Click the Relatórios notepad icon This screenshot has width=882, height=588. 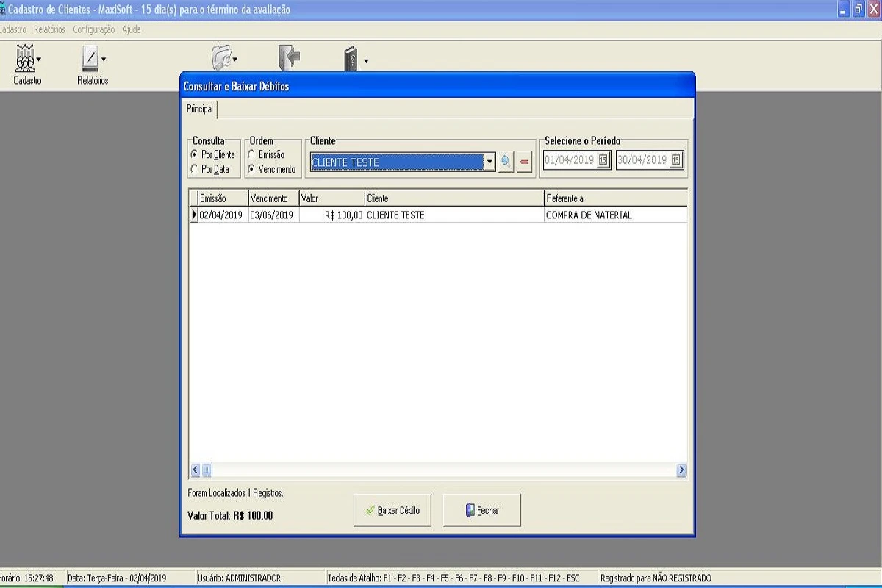(x=90, y=59)
